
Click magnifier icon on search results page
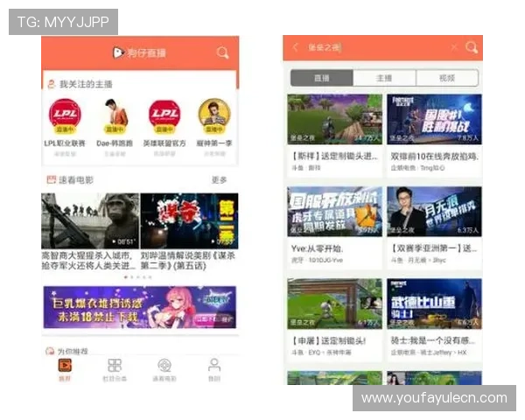tap(472, 47)
